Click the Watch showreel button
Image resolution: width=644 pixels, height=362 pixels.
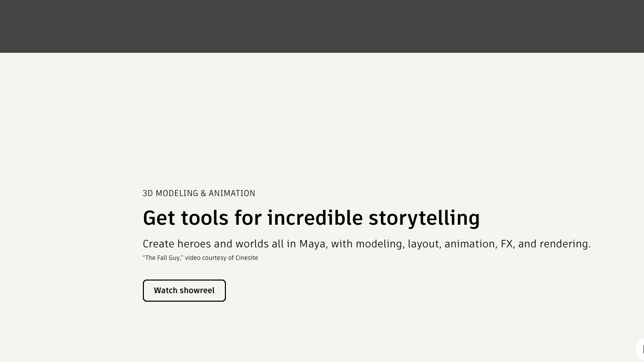(x=184, y=291)
